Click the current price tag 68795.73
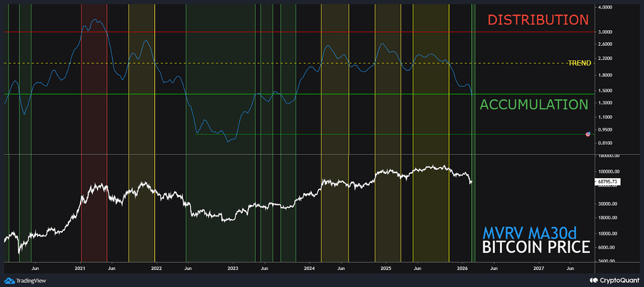644x287 pixels. pos(608,182)
